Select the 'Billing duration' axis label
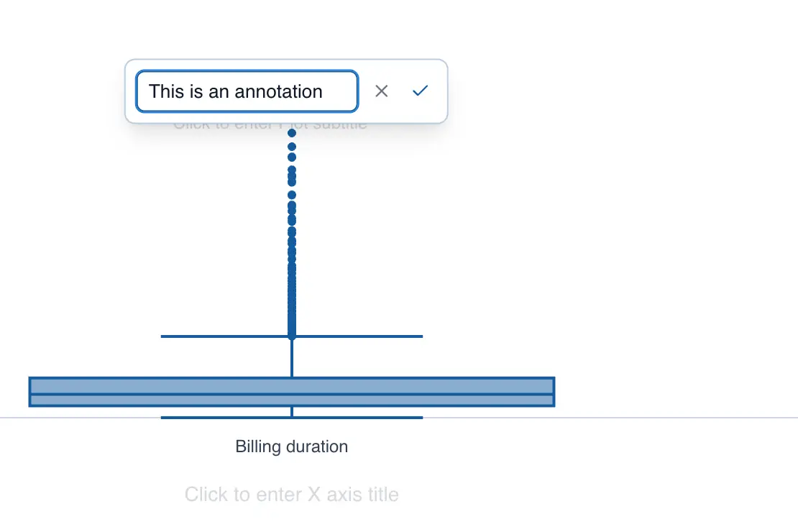Screen dimensions: 798x532 click(x=291, y=446)
